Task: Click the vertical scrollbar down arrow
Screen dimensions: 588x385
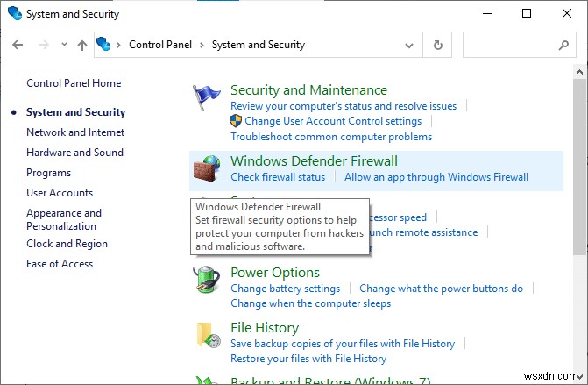Action: pos(580,378)
